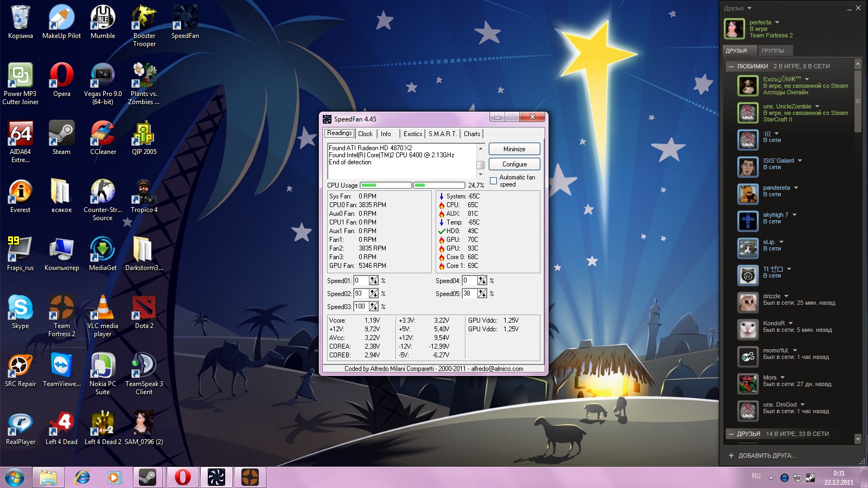Switch to the Exotics tab
The height and width of the screenshot is (488, 868).
point(412,134)
